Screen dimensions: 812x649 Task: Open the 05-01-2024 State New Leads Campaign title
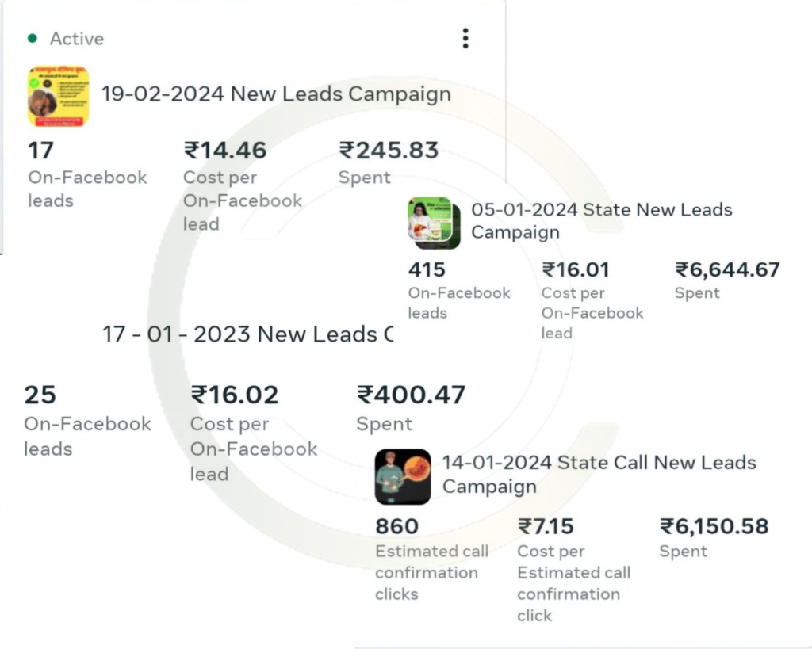(601, 221)
